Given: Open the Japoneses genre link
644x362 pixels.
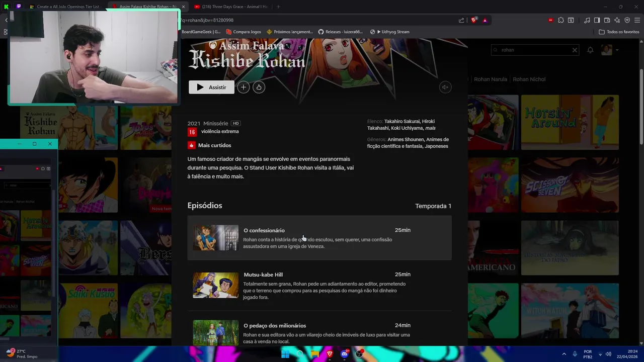Looking at the screenshot, I should [436, 146].
